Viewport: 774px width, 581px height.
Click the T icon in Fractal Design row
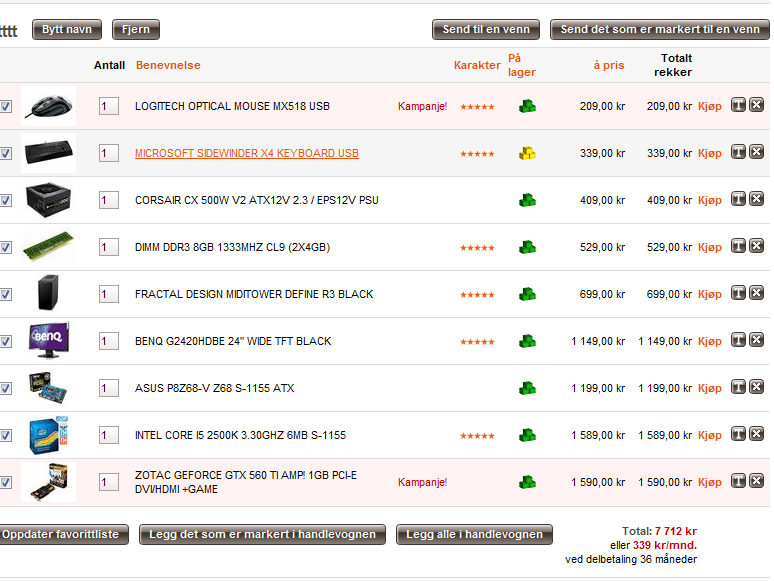(738, 293)
